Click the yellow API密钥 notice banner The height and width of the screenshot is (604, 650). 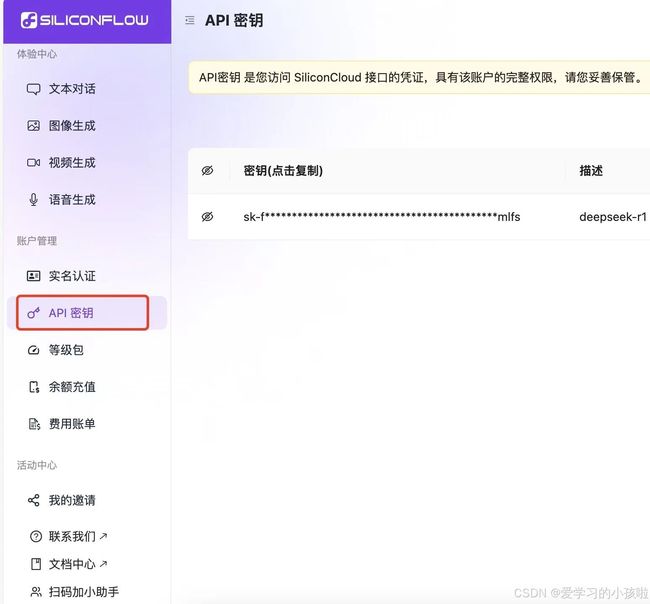(419, 78)
